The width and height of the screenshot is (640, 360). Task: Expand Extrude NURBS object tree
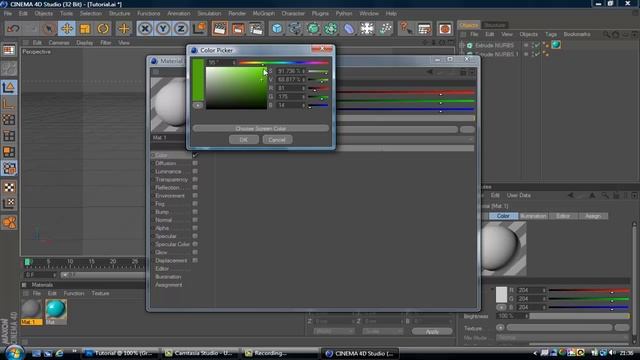pos(462,45)
